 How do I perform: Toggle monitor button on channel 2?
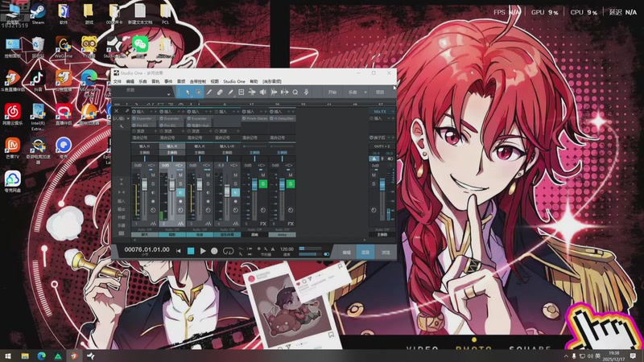coord(180,192)
